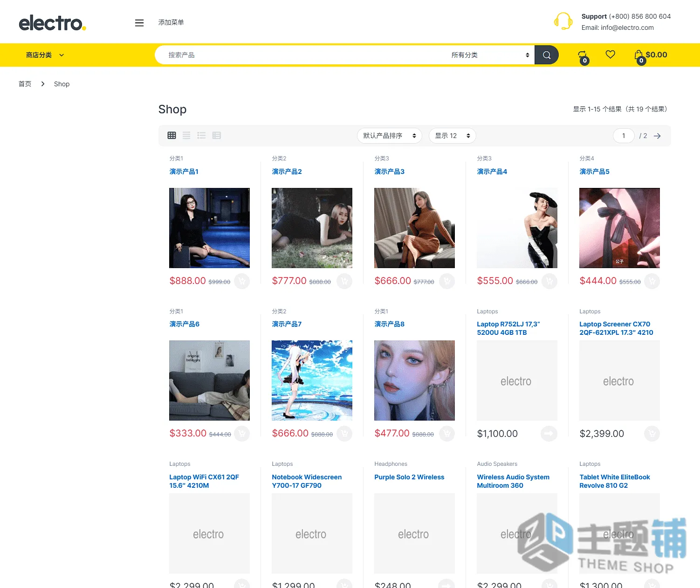Click the $888.00 price of 演示产品1

click(x=187, y=281)
